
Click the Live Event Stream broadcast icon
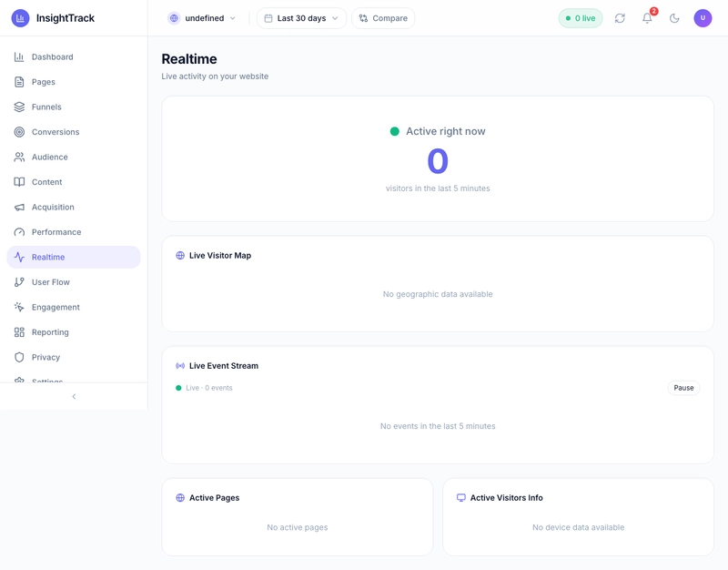(180, 366)
